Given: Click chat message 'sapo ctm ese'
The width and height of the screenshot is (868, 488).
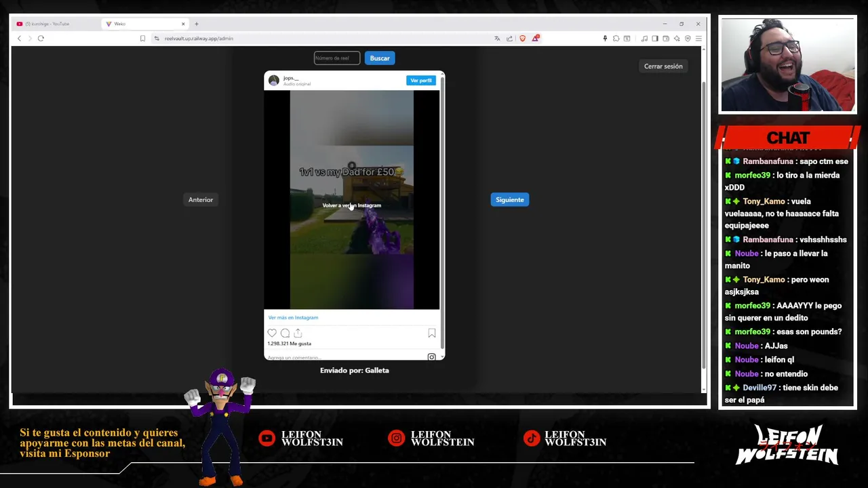Looking at the screenshot, I should [x=823, y=162].
